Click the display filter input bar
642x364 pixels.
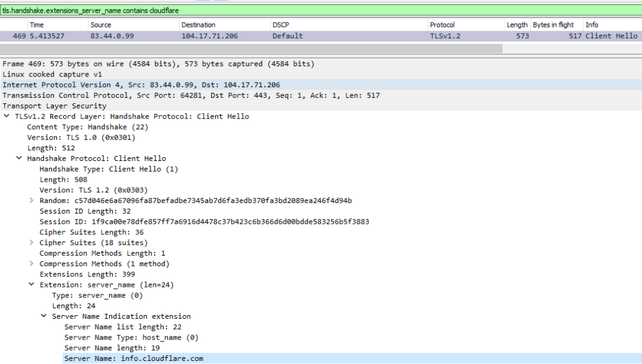251,10
